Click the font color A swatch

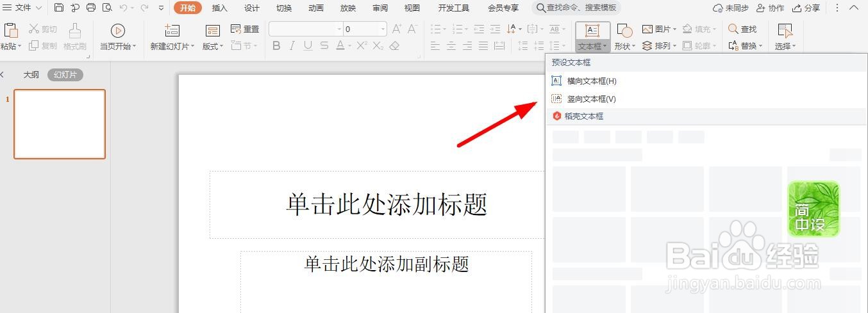[x=340, y=45]
